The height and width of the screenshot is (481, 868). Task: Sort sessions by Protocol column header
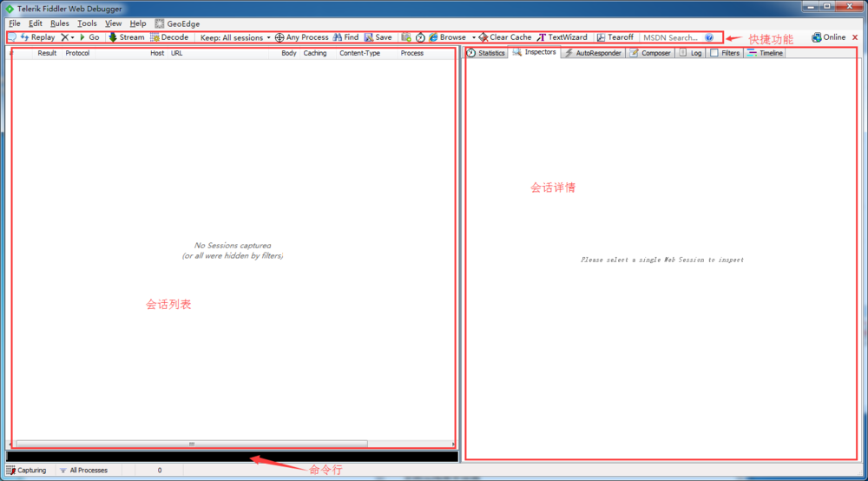coord(77,53)
